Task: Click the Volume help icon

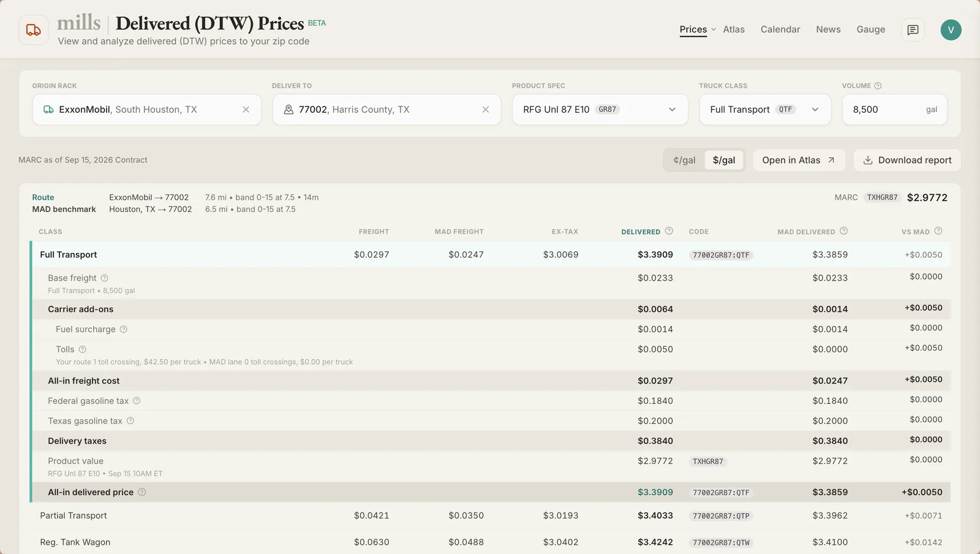Action: point(878,86)
